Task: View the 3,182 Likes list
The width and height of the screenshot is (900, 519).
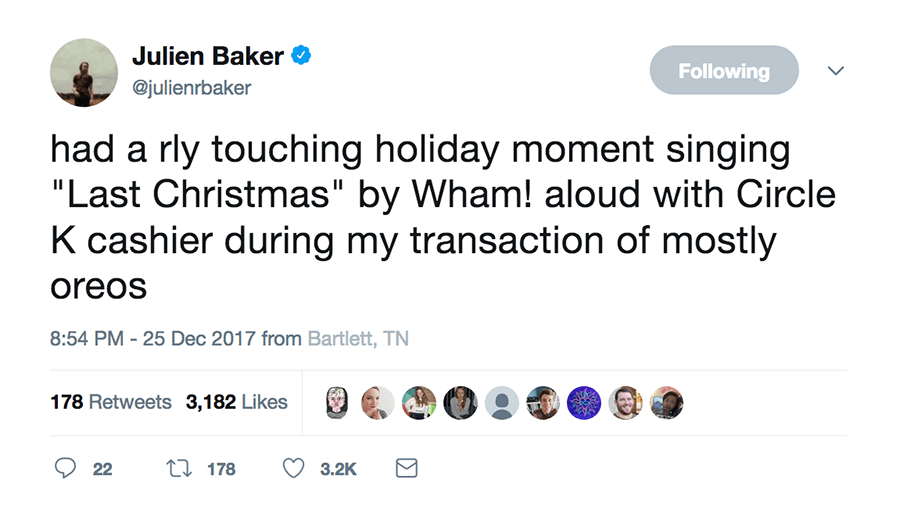Action: pyautogui.click(x=236, y=402)
